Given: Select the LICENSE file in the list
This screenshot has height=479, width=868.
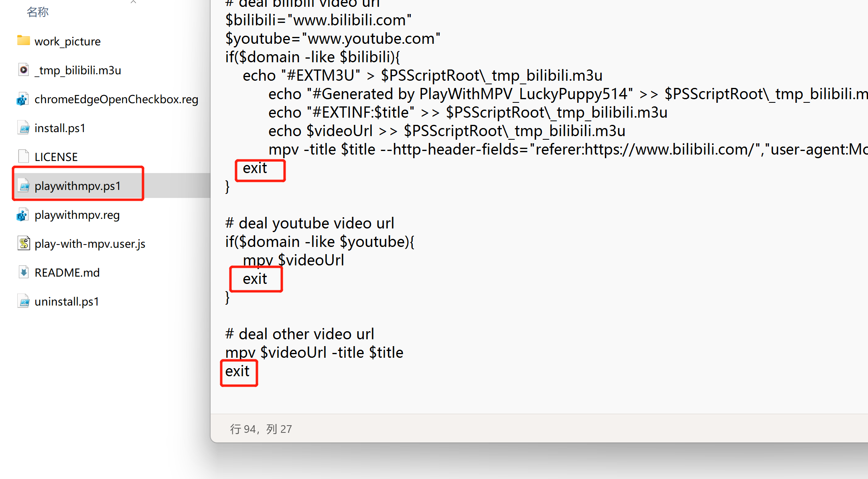Looking at the screenshot, I should click(x=57, y=157).
